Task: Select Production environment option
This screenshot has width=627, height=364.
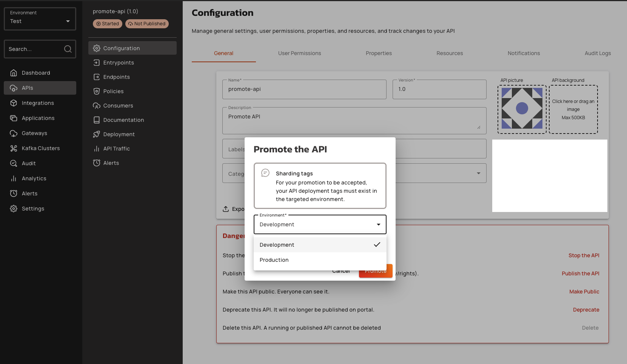Action: (x=274, y=260)
